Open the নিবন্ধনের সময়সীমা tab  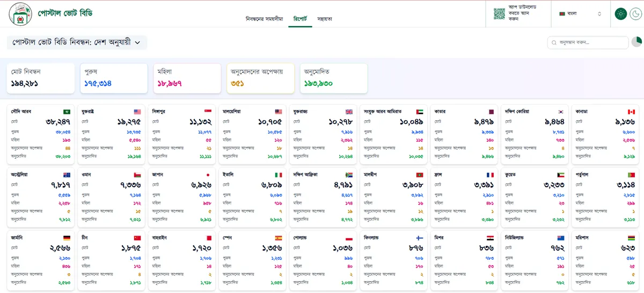(264, 19)
